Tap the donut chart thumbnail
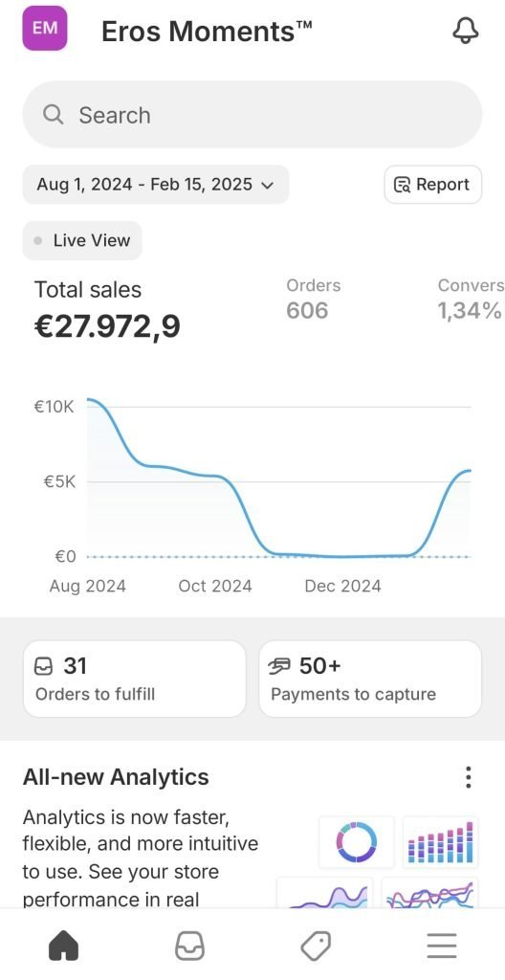This screenshot has width=505, height=980. coord(356,842)
